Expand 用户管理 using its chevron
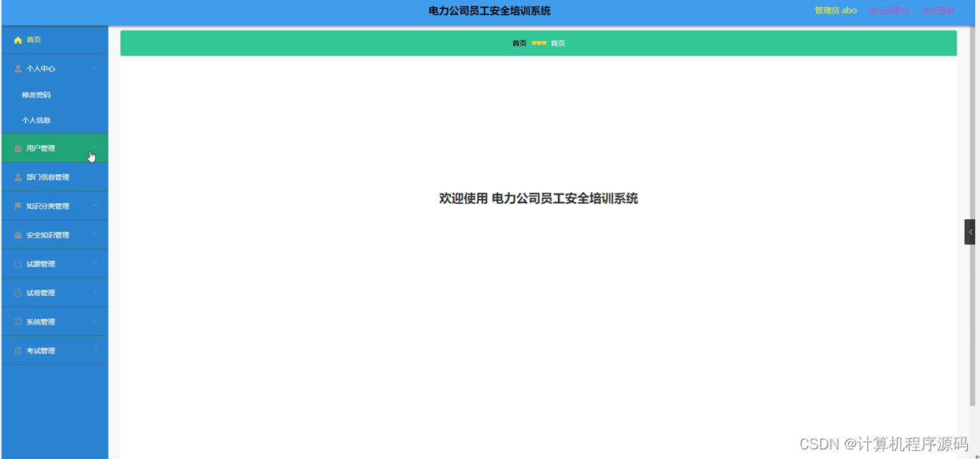Image resolution: width=980 pixels, height=459 pixels. click(95, 147)
